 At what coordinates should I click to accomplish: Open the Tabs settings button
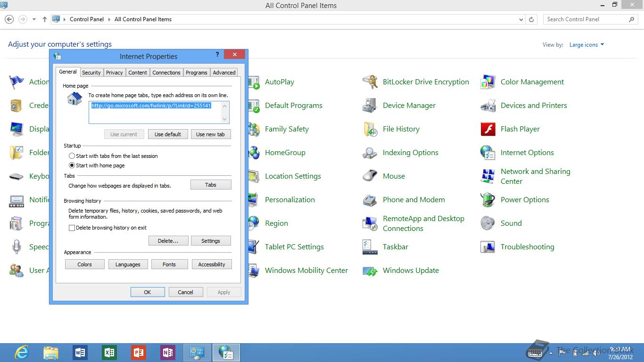coord(211,185)
